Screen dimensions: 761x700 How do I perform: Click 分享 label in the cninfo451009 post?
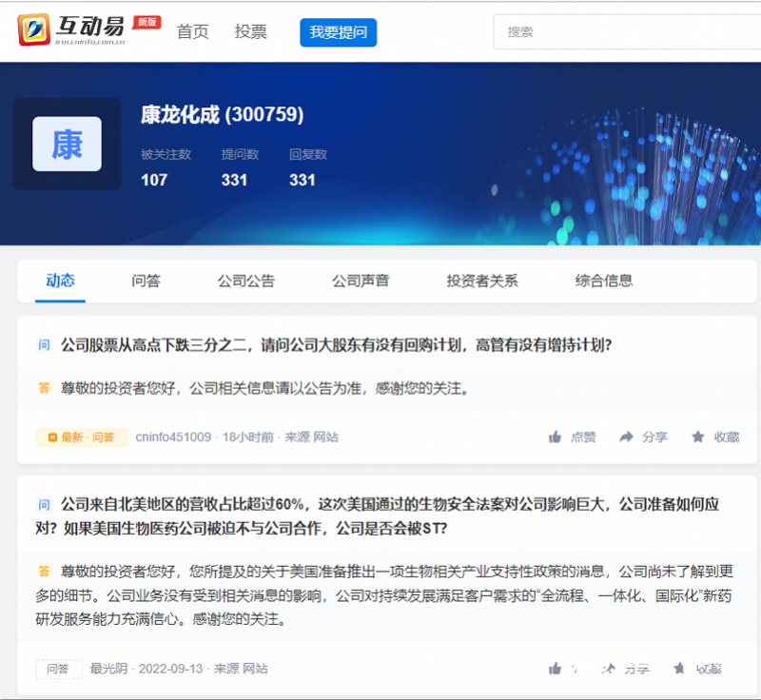pos(654,437)
